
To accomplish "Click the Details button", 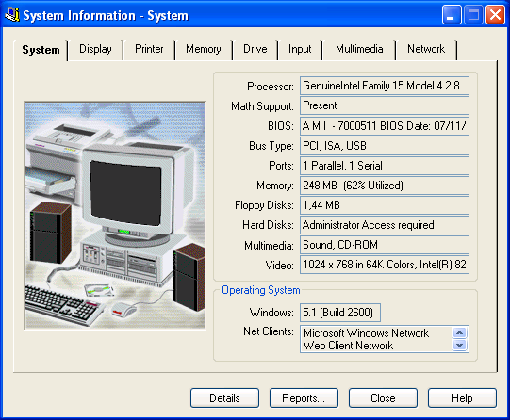I will (x=224, y=398).
